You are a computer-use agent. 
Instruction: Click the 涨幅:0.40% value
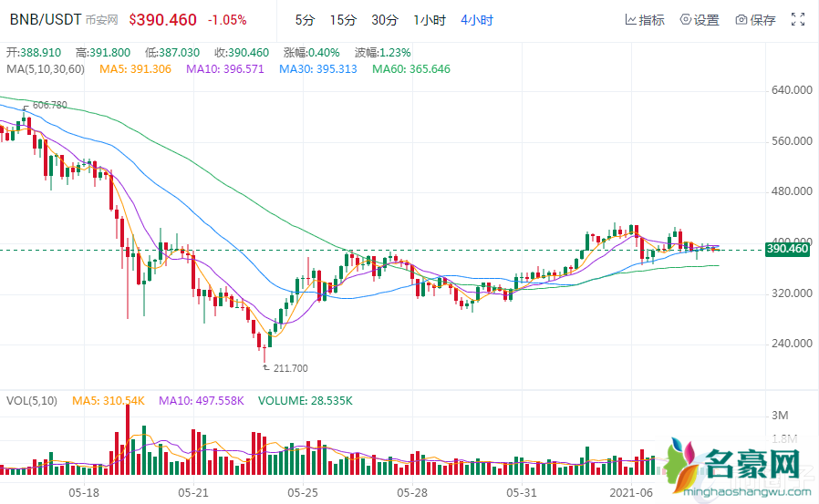point(311,53)
